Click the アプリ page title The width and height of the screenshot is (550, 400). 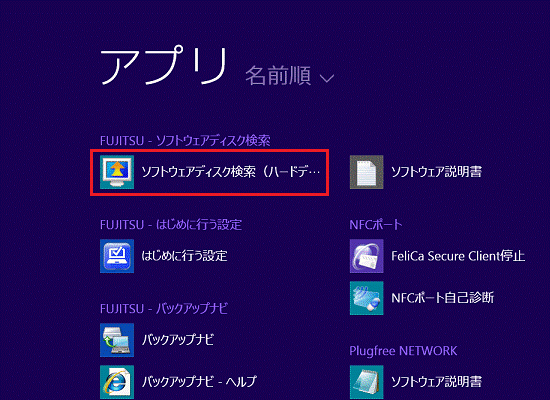tap(163, 66)
